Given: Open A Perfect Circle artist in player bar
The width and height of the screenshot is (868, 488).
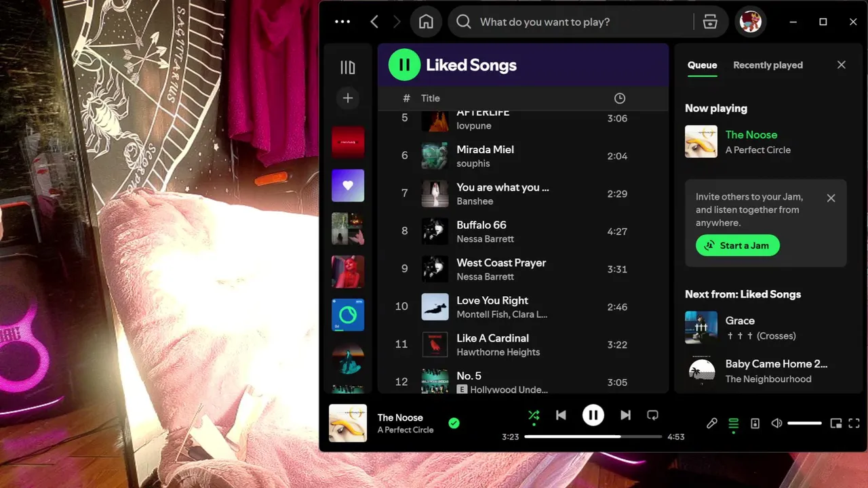Looking at the screenshot, I should [x=406, y=430].
